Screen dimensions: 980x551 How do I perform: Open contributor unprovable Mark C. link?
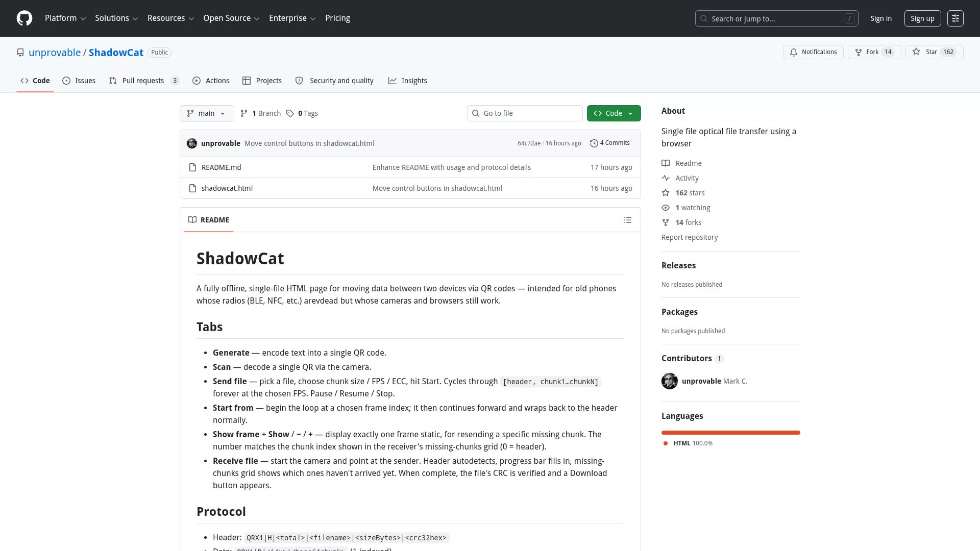[715, 381]
